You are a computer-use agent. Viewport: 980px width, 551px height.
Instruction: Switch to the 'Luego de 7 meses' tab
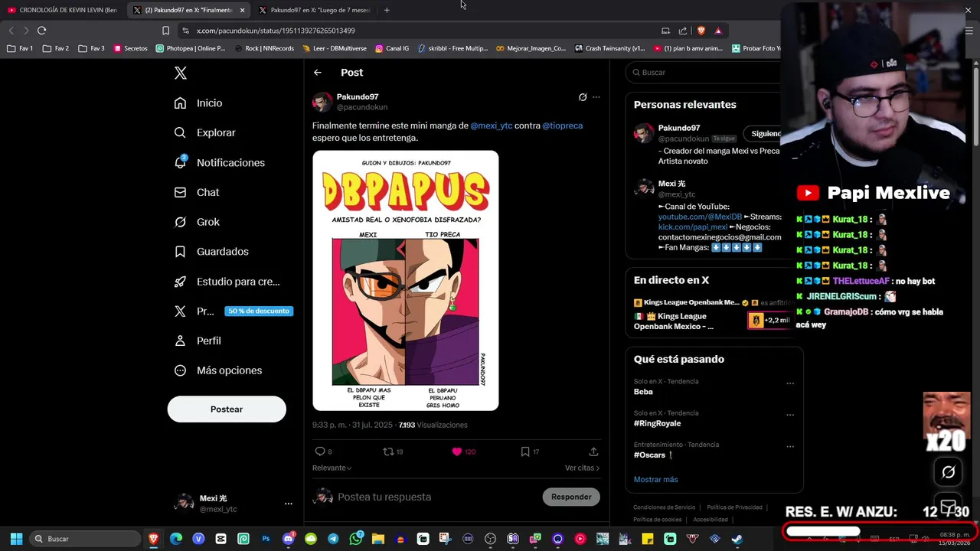[314, 10]
